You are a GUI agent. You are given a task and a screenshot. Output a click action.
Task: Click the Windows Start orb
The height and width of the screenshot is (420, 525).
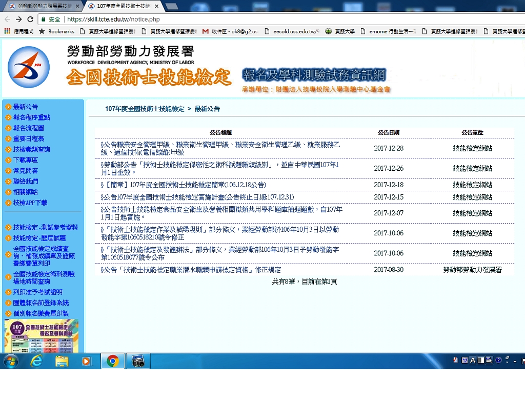11,361
